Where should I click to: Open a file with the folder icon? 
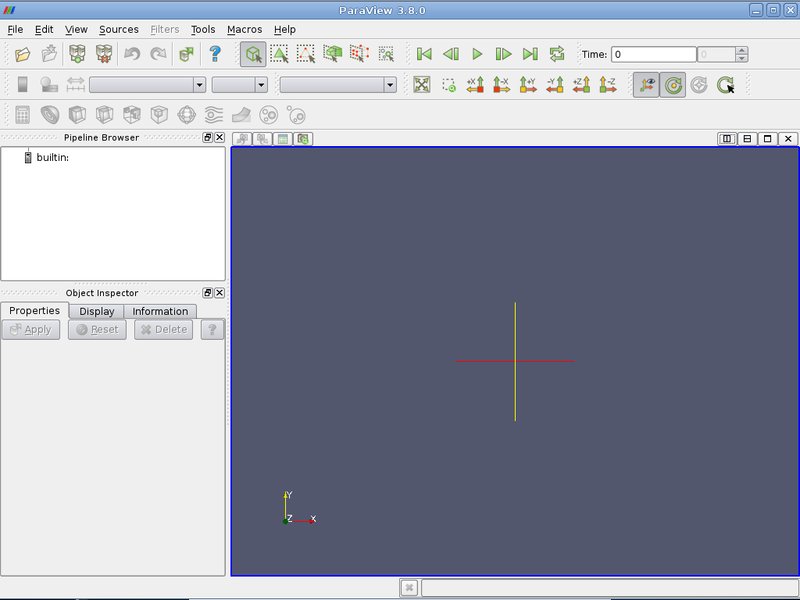pyautogui.click(x=22, y=54)
